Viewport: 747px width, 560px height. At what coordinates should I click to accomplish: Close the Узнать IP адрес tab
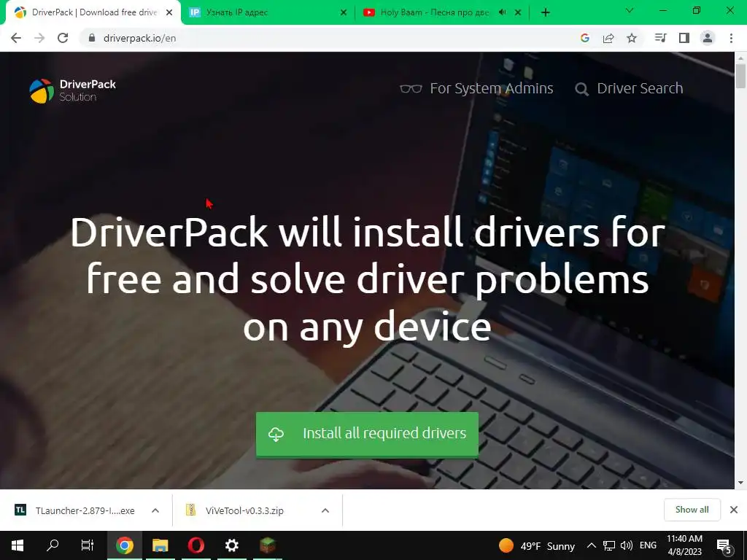coord(344,13)
